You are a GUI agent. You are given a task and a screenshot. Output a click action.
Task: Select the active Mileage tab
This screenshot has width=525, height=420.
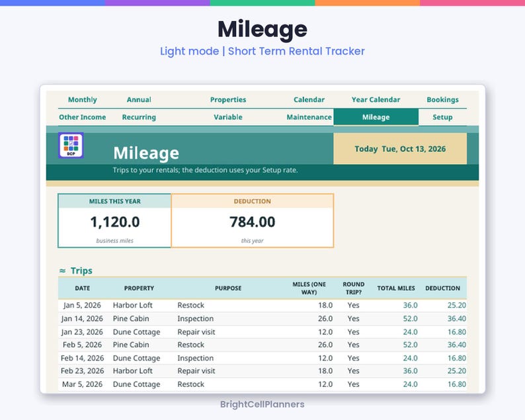coord(376,117)
